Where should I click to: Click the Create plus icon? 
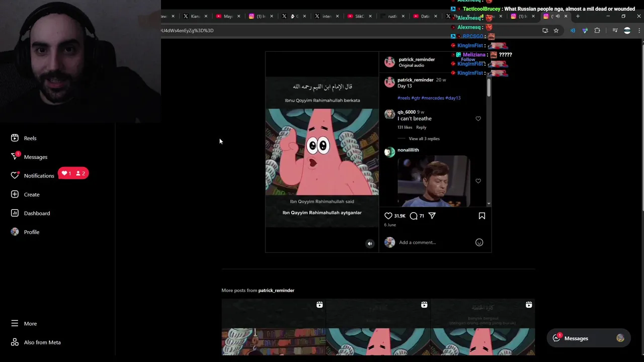(15, 194)
